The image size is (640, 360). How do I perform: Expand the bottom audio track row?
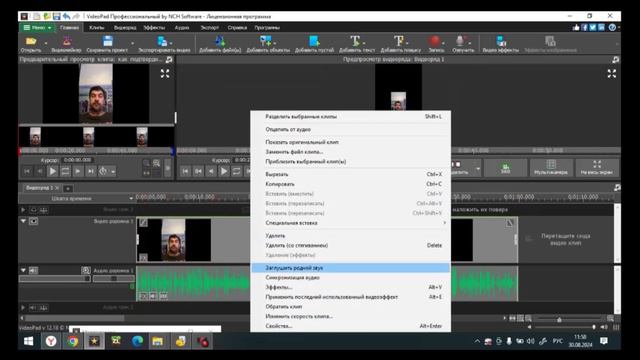click(23, 307)
